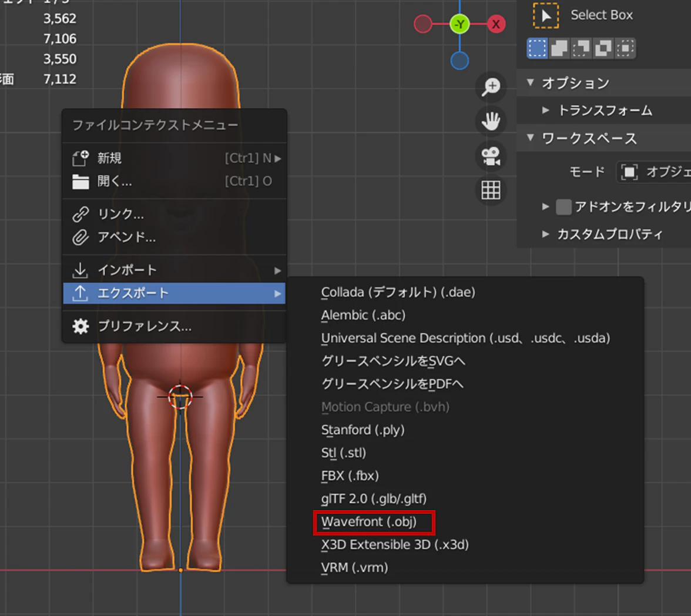Choose グリースペンシルをPDFへ export
Image resolution: width=691 pixels, height=616 pixels.
click(465, 384)
